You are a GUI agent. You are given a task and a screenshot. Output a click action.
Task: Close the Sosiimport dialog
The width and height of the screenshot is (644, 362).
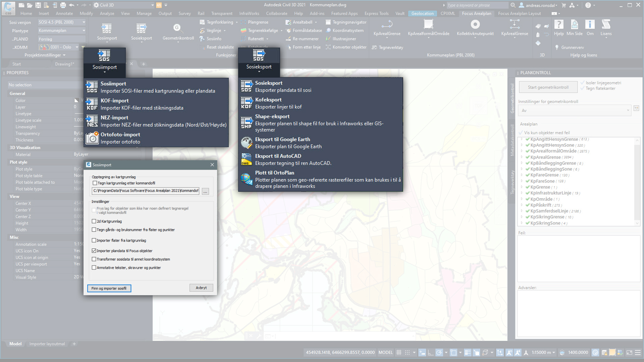212,165
